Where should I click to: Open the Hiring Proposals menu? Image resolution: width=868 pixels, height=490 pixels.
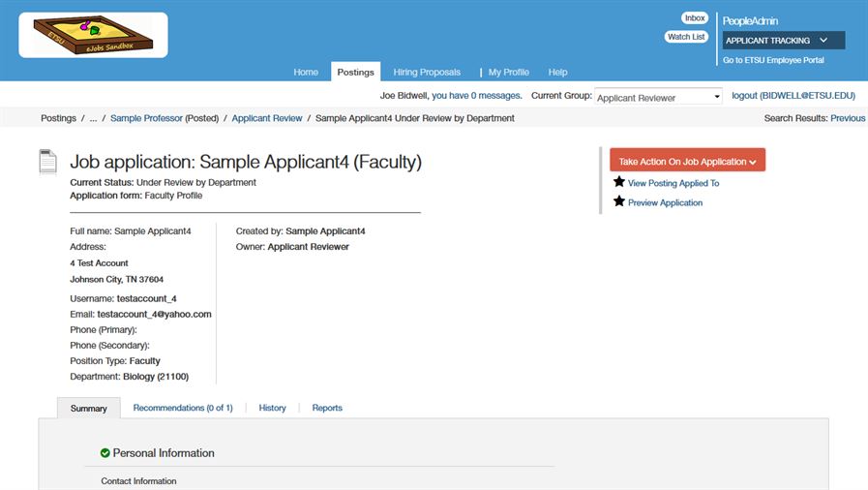click(427, 73)
